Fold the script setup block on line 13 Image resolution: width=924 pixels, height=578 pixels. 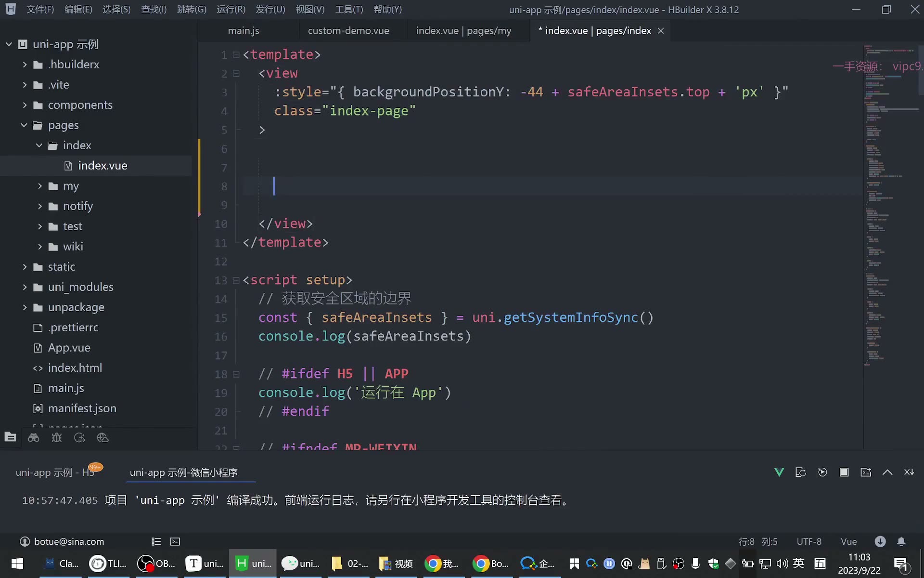pos(236,280)
